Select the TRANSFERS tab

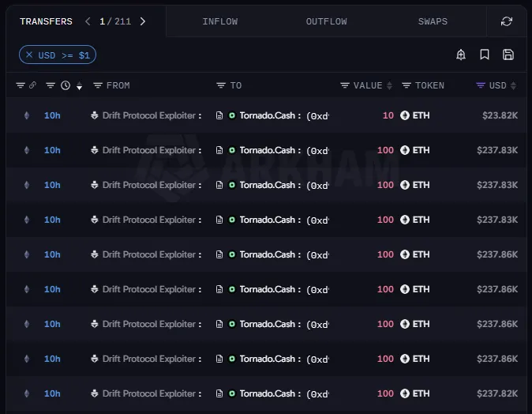click(x=46, y=21)
